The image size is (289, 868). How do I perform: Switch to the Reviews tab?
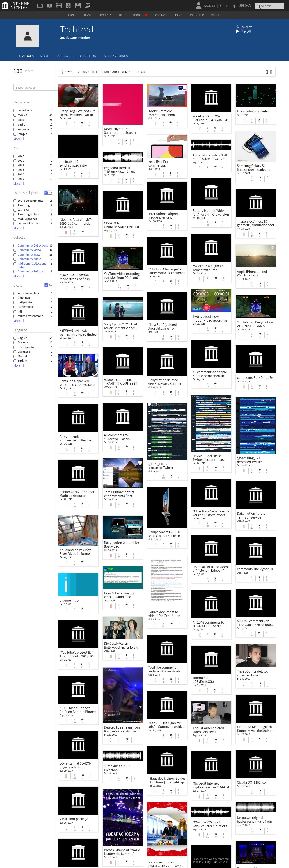[63, 56]
